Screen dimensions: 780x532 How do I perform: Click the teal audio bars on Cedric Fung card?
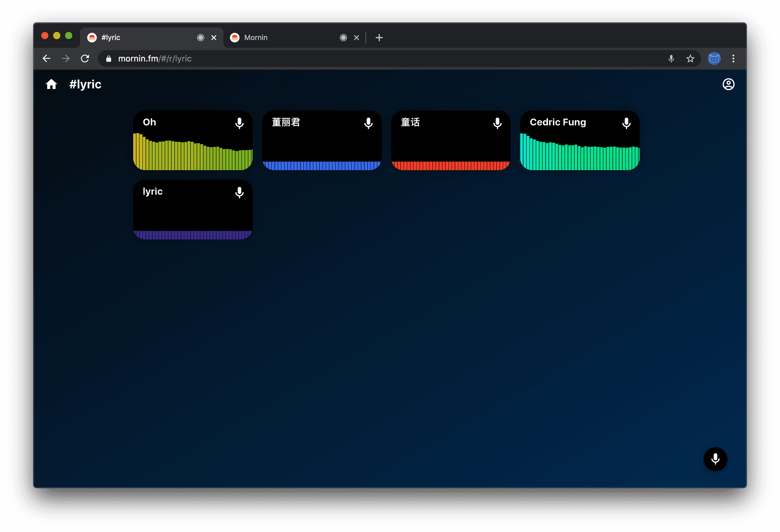pos(579,152)
